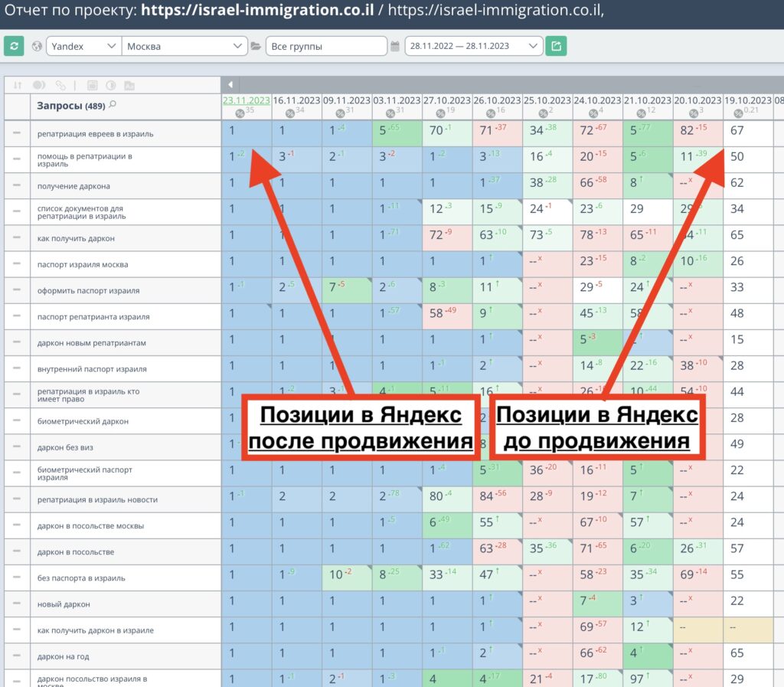Screen dimensions: 784x687
Task: Click the percent icon under 23.11.2023
Action: tap(240, 113)
